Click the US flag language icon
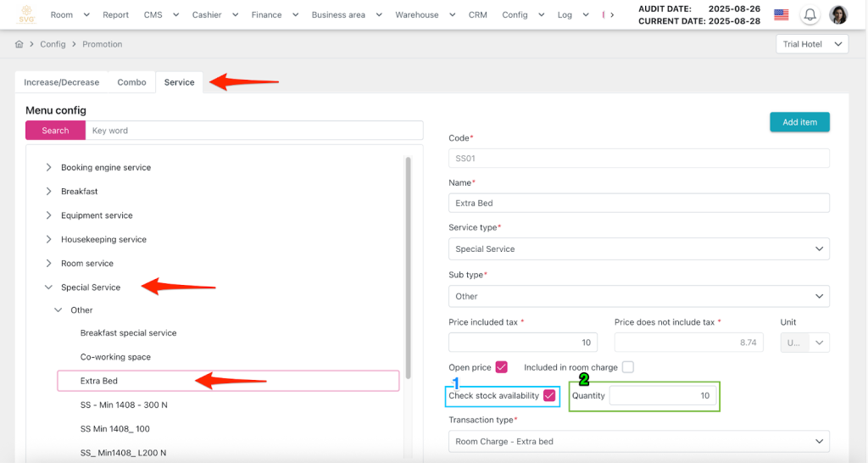This screenshot has width=868, height=463. pyautogui.click(x=781, y=14)
